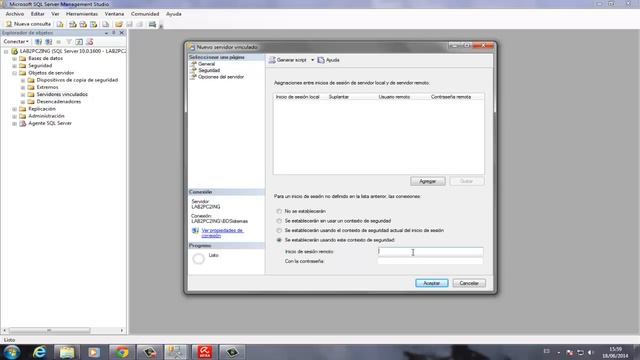Open the Windows Start button
Viewport: 640px width, 360px height.
(11, 352)
